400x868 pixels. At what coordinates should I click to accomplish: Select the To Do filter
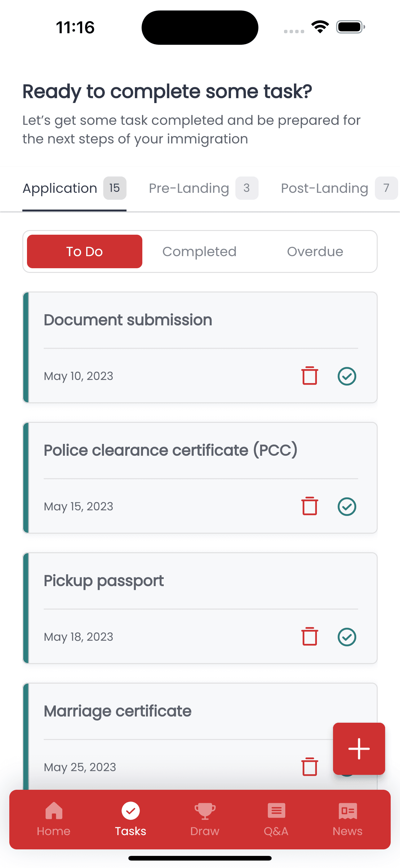coord(85,251)
